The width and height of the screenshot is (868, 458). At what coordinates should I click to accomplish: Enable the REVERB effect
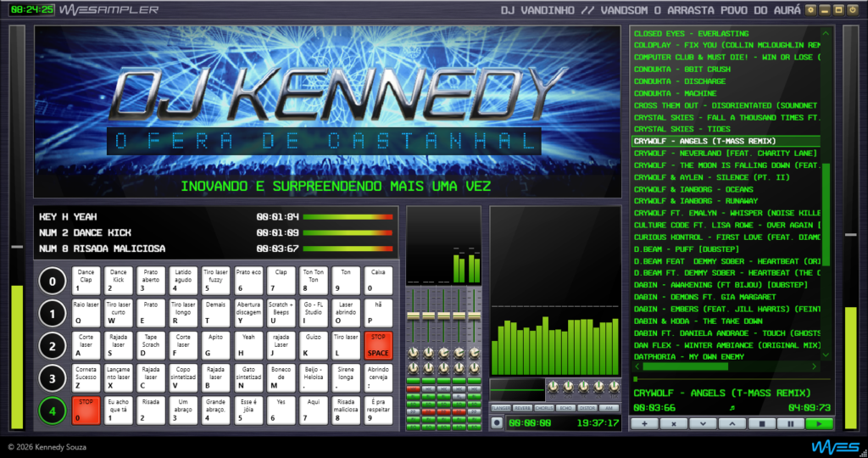522,408
